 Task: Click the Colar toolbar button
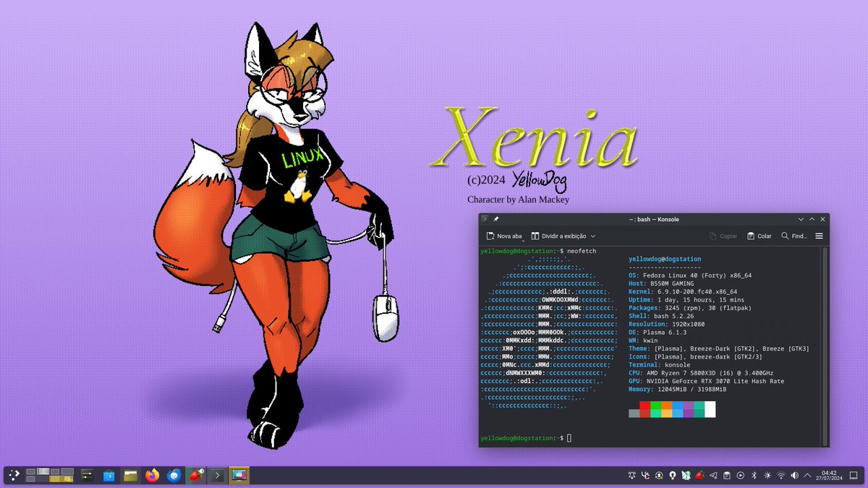[759, 236]
